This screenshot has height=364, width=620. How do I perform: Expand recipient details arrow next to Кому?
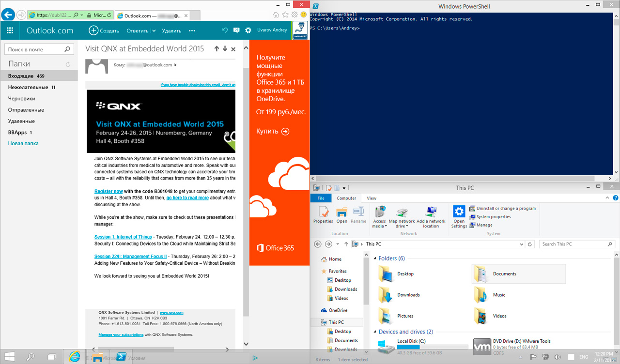tap(175, 65)
